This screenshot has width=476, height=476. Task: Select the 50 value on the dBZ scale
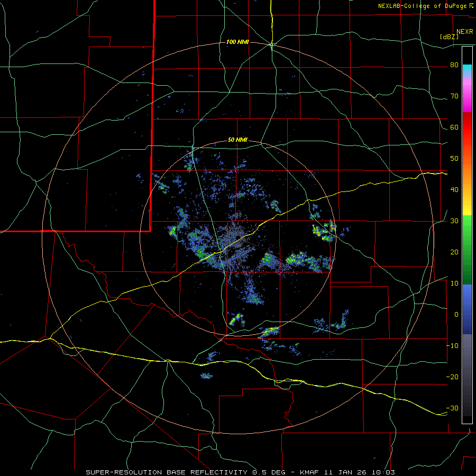pyautogui.click(x=454, y=159)
